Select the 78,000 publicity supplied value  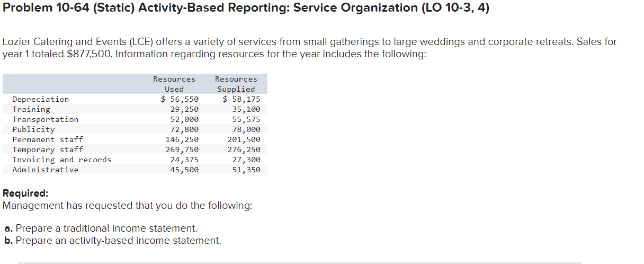(246, 129)
